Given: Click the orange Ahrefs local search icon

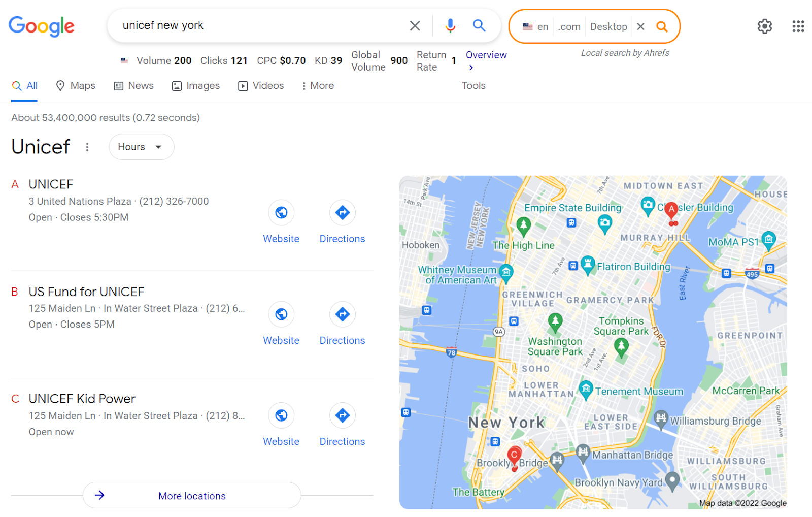Looking at the screenshot, I should (x=662, y=26).
